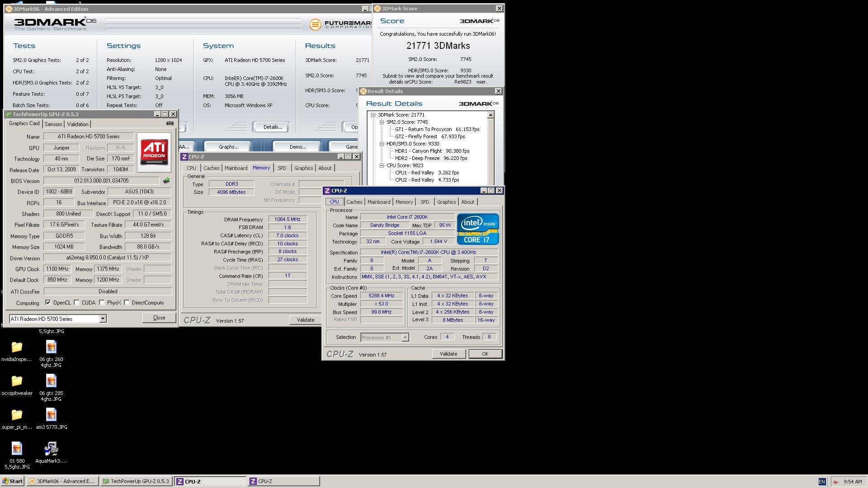Select 'CPU2 - Red Valley' result row
This screenshot has height=488, width=868.
[x=427, y=180]
